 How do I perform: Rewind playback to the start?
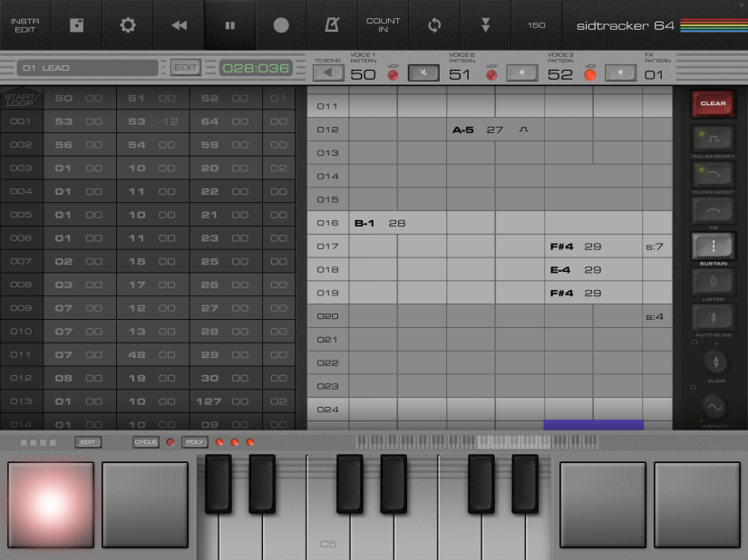[179, 25]
